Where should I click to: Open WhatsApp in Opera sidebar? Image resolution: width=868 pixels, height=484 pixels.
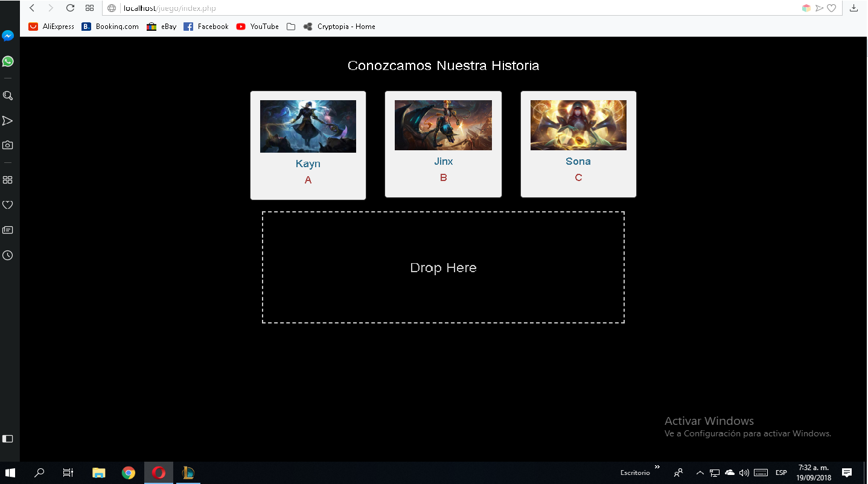(8, 62)
